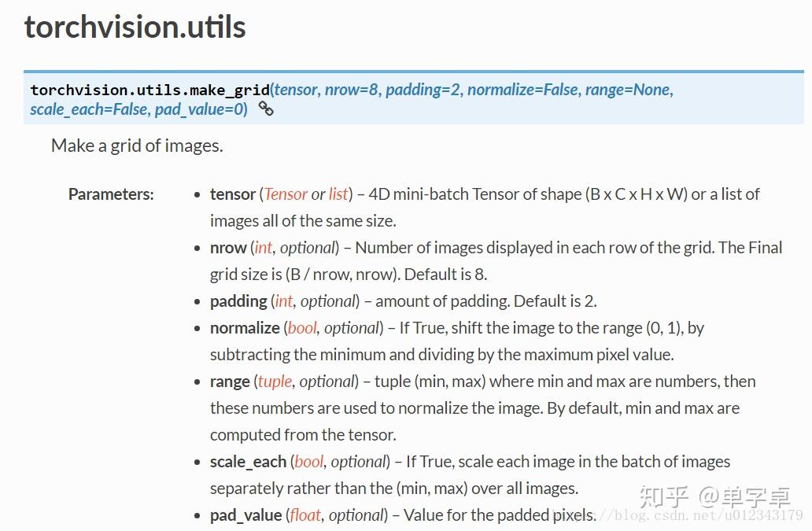Image resolution: width=812 pixels, height=531 pixels.
Task: Follow the int type link beside padding
Action: point(284,301)
